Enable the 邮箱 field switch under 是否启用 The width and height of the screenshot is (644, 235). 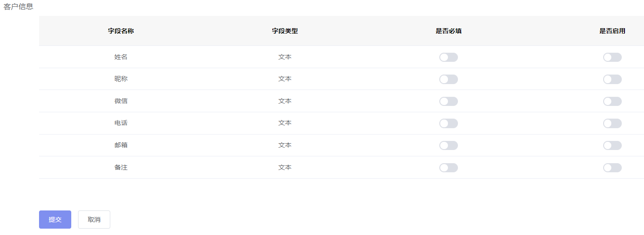[612, 145]
